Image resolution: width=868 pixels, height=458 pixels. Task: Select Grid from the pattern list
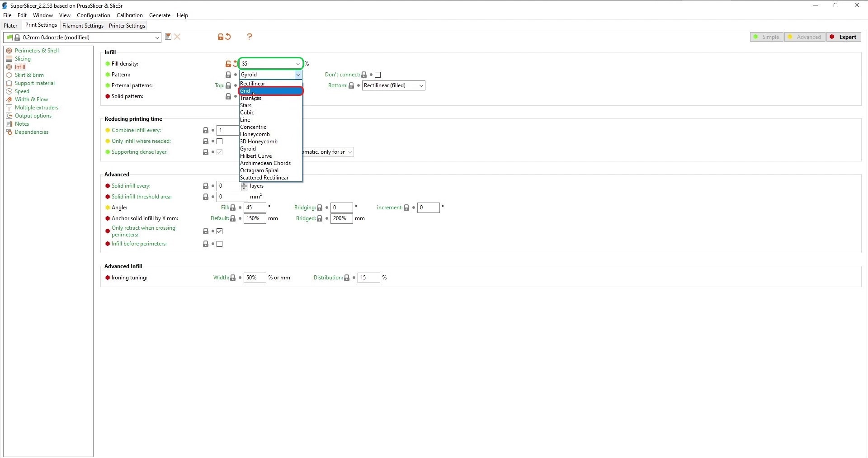point(270,91)
